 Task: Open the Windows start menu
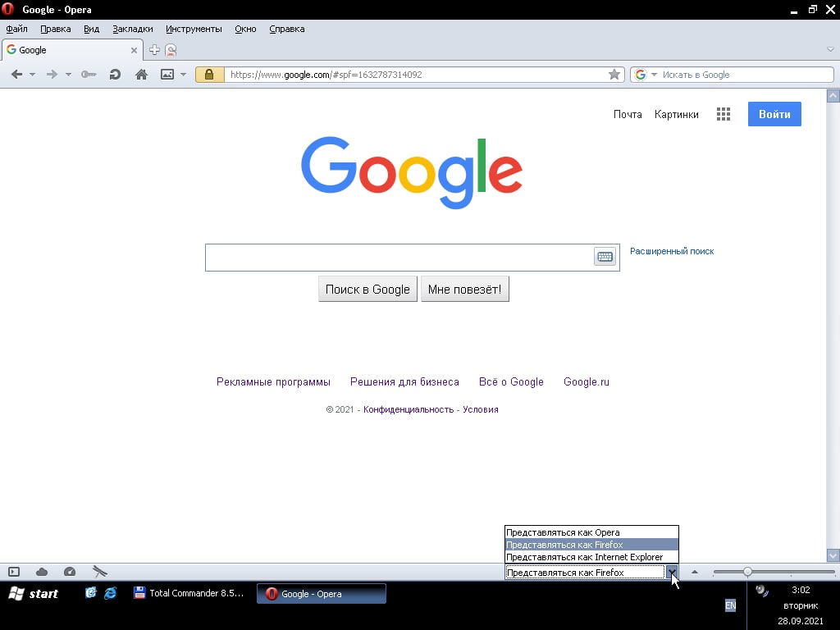[33, 594]
